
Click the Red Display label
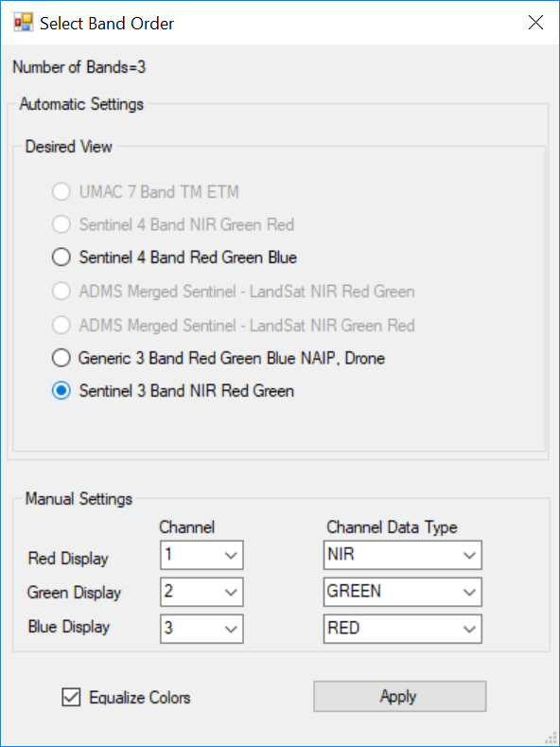coord(68,559)
